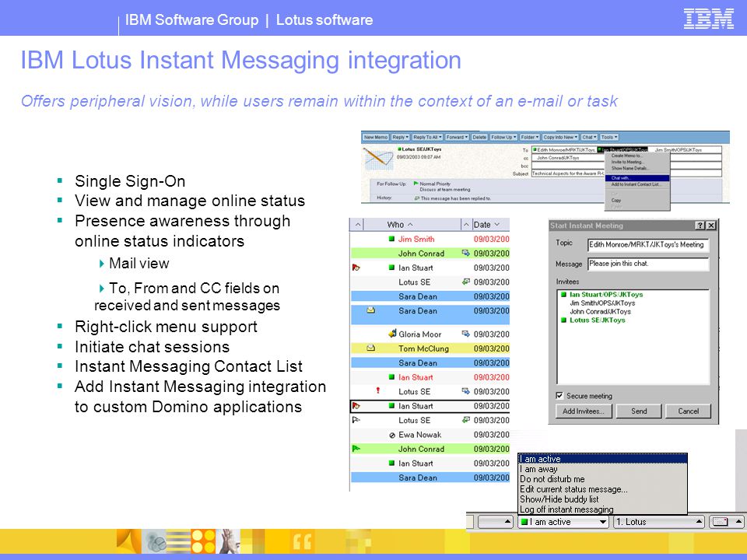Click the green status square next to red Ian Stuart
Viewport: 747px width, 560px height.
coord(391,377)
